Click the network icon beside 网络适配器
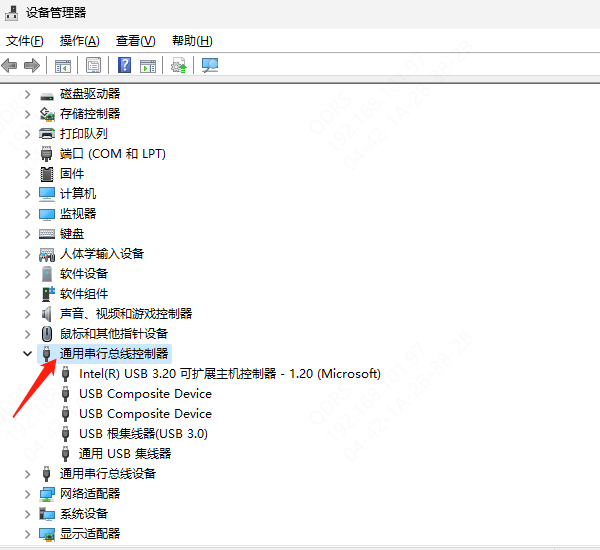Screen dimensions: 600x550 coord(47,494)
